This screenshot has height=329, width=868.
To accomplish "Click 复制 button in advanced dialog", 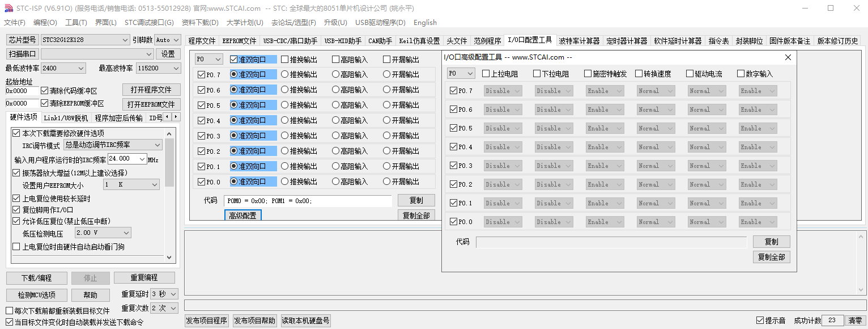I will (x=771, y=242).
